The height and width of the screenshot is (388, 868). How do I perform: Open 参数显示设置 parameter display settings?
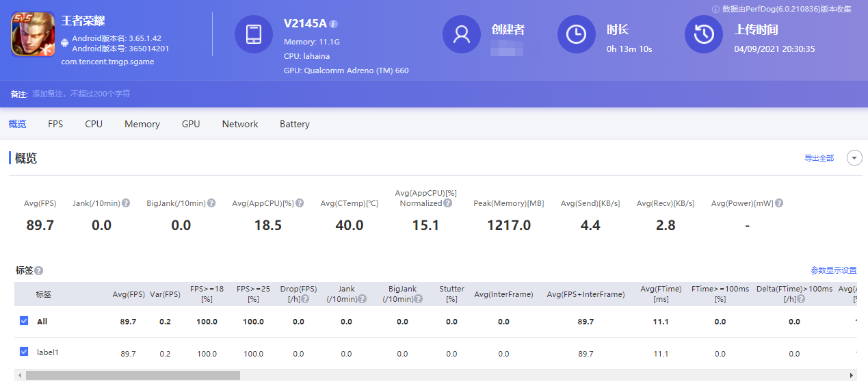(833, 270)
